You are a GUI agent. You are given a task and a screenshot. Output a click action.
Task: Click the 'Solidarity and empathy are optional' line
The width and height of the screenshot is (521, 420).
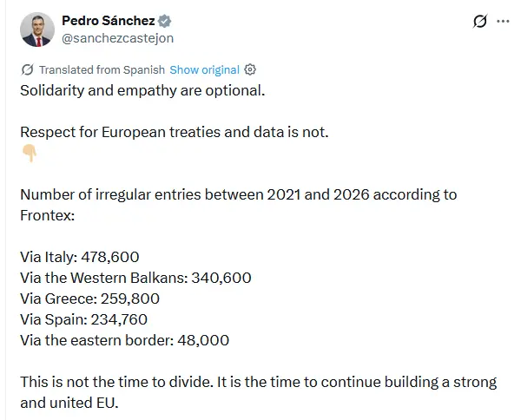point(142,90)
